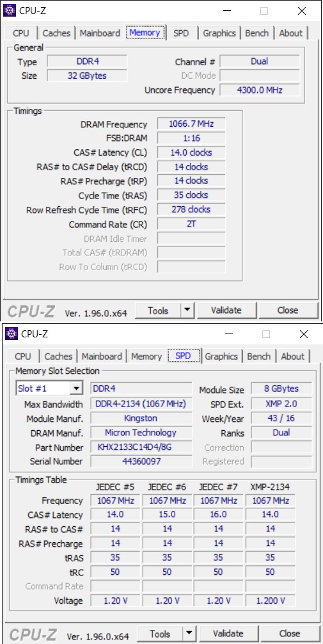Select the 8 GBytes module size value
323x644 pixels.
click(281, 389)
